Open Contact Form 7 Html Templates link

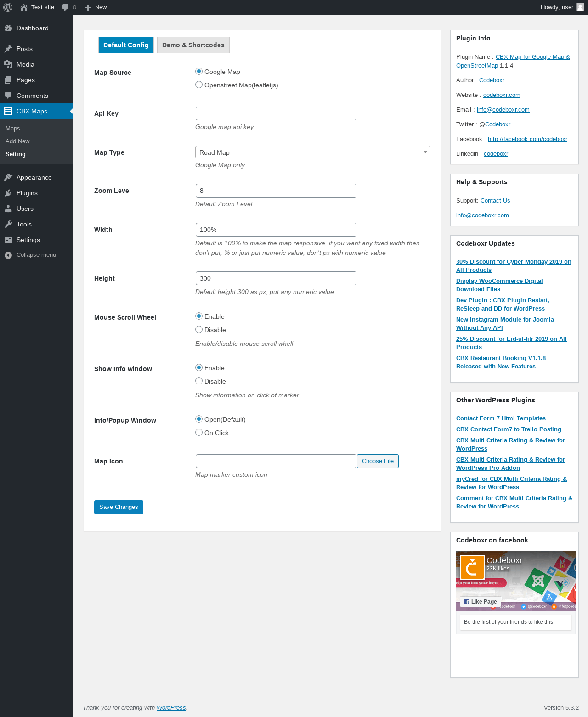click(501, 418)
